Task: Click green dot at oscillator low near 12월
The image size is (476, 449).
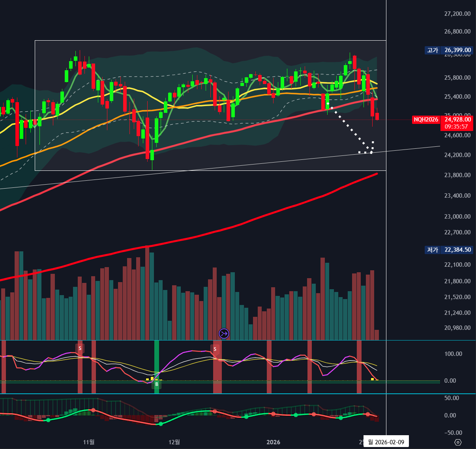Action: pos(161,424)
